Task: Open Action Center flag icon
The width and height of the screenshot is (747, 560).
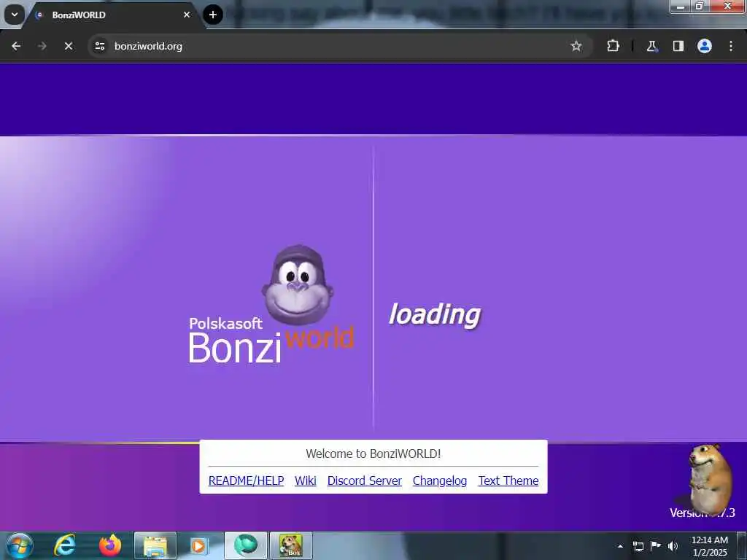Action: point(656,546)
